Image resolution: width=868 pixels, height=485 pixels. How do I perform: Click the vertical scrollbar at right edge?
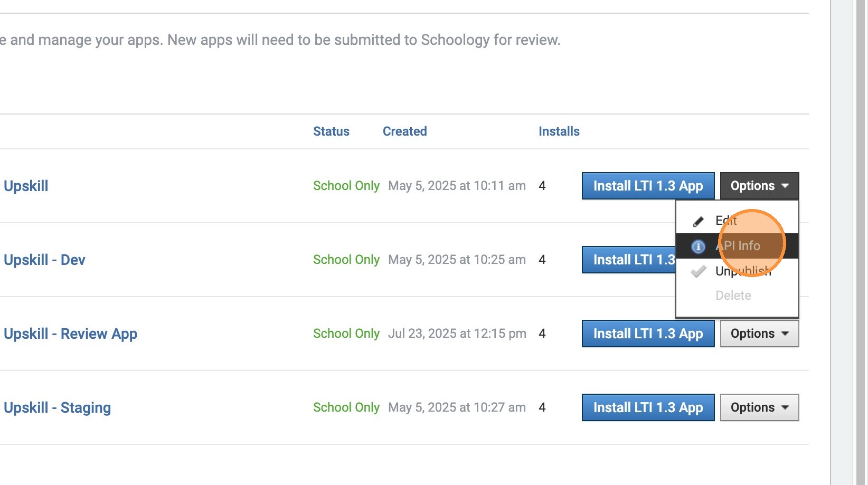click(861, 243)
